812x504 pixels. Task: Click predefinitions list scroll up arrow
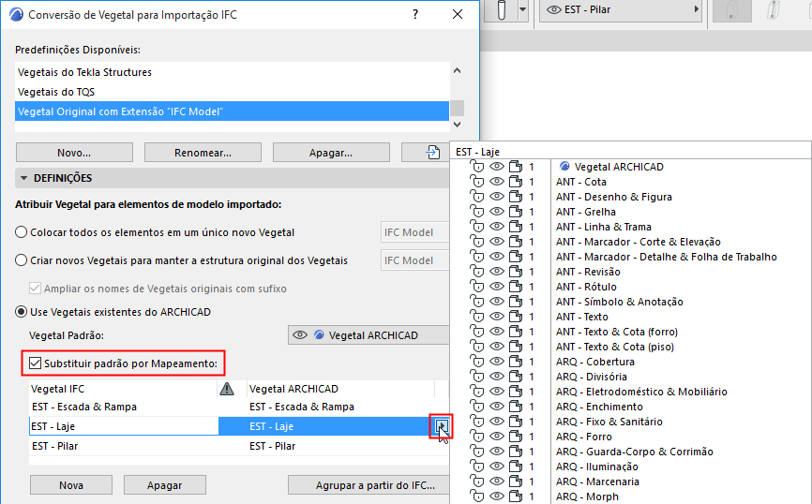457,70
